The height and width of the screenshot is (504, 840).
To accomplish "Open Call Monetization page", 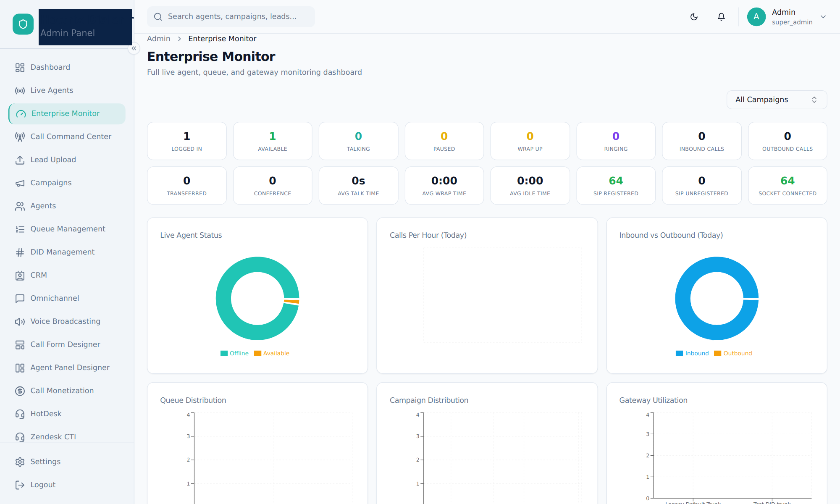I will pos(67,391).
